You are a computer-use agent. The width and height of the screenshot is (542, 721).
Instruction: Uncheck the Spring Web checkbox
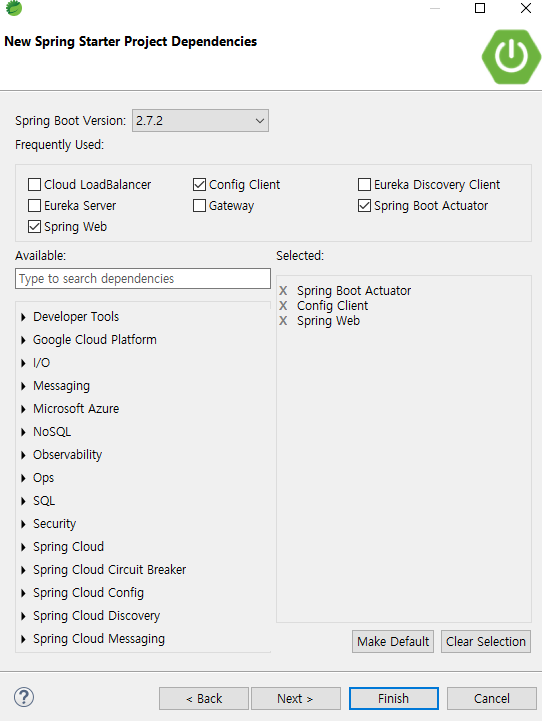(34, 227)
